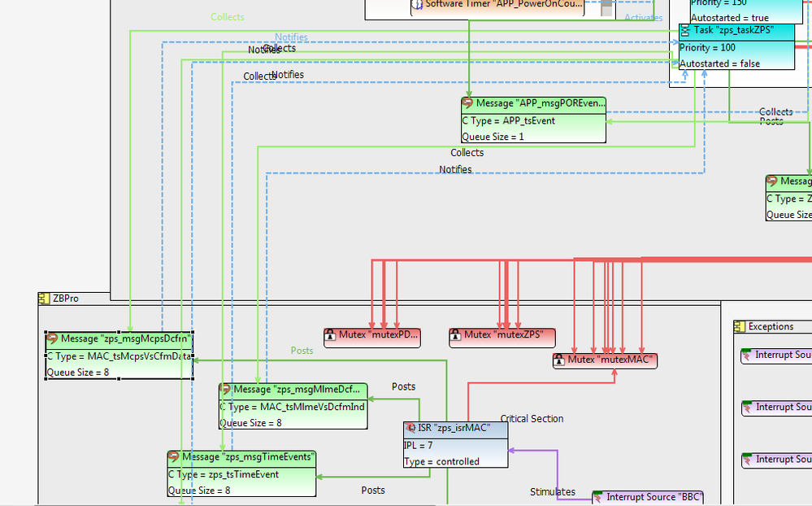812x506 pixels.
Task: Click the zps_msgTimeEvents message icon
Action: click(173, 456)
